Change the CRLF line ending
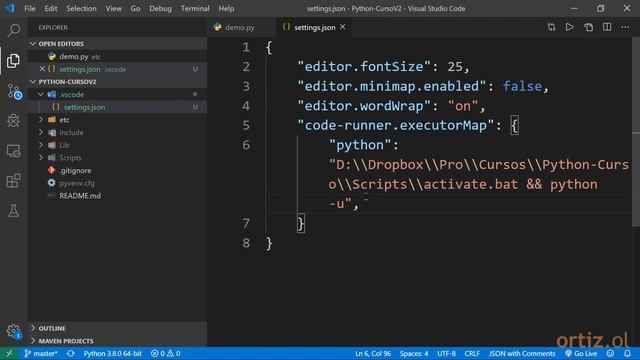This screenshot has height=360, width=640. pyautogui.click(x=472, y=353)
